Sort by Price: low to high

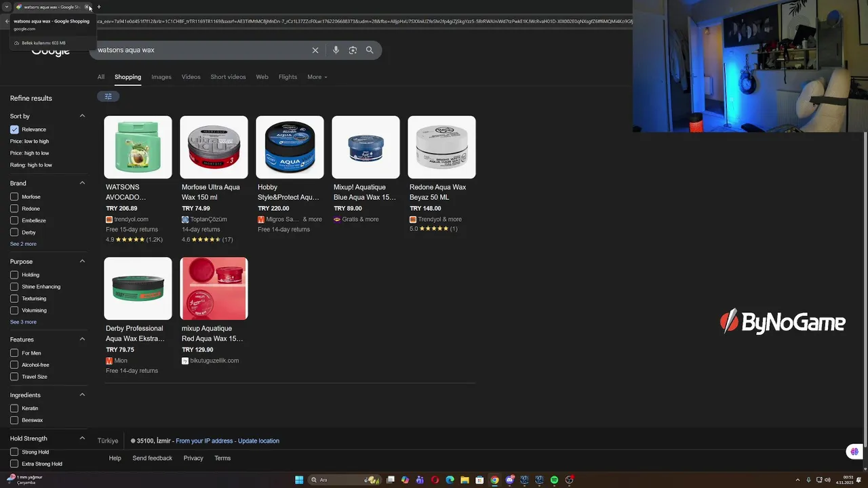[x=29, y=141]
